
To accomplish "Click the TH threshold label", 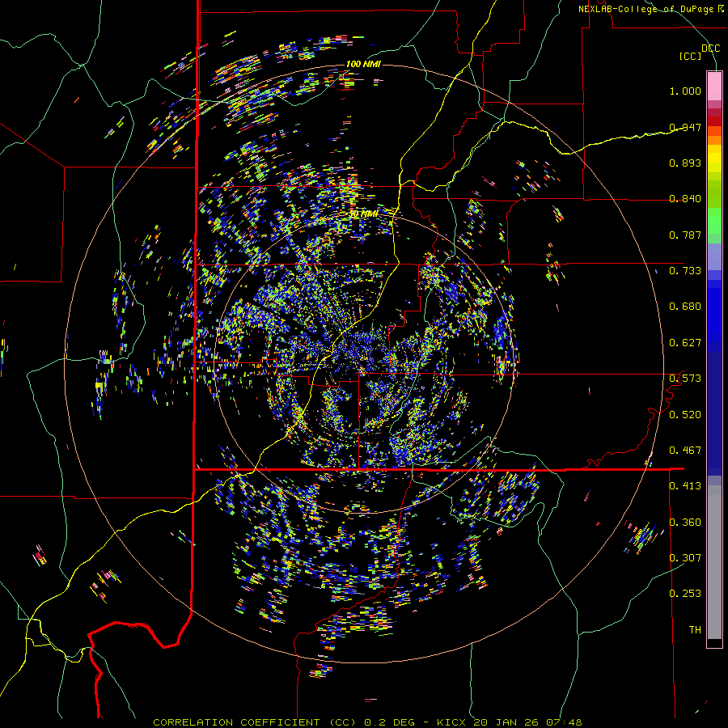I will 695,630.
